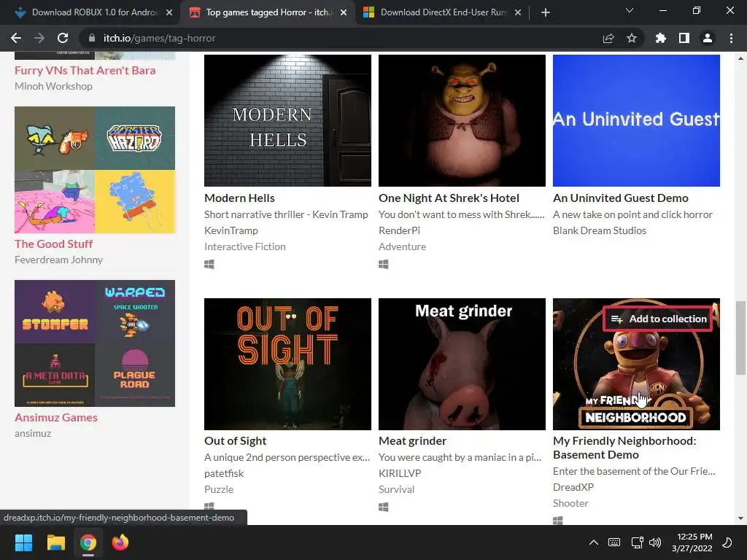Open the Meat grinder cover thumbnail
The height and width of the screenshot is (560, 747).
coord(462,365)
